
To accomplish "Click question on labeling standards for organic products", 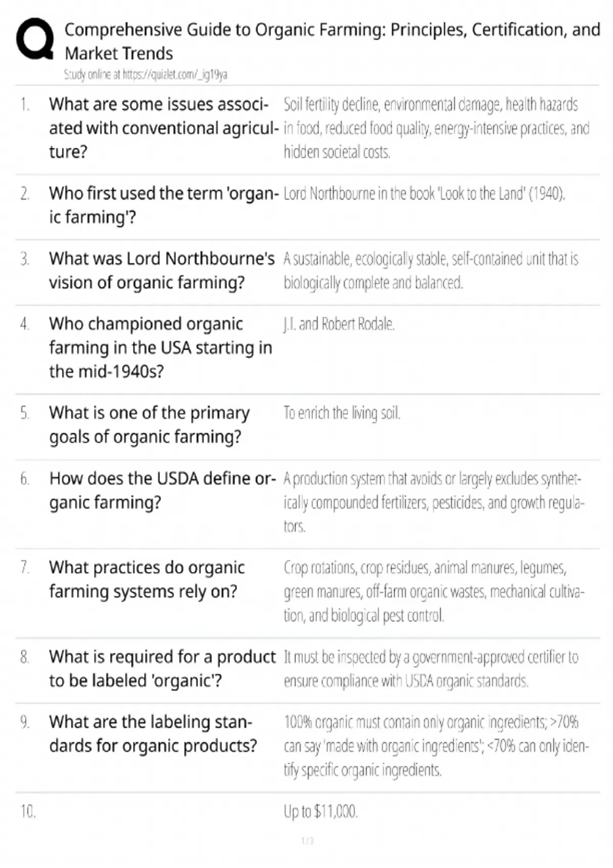I will point(152,733).
